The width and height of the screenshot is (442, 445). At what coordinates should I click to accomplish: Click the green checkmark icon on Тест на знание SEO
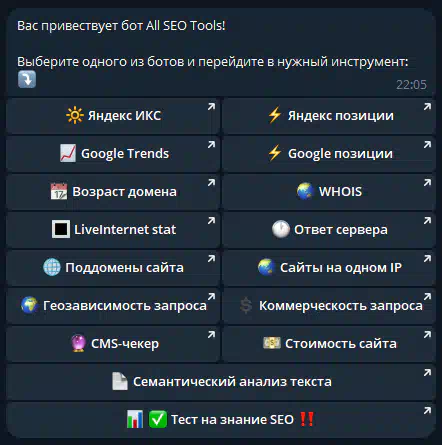tap(157, 419)
